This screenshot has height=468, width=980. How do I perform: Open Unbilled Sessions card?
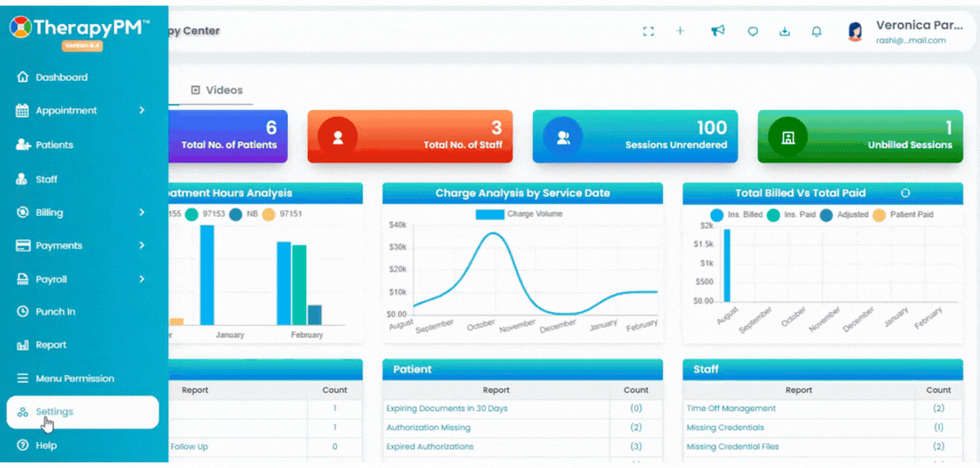(860, 137)
